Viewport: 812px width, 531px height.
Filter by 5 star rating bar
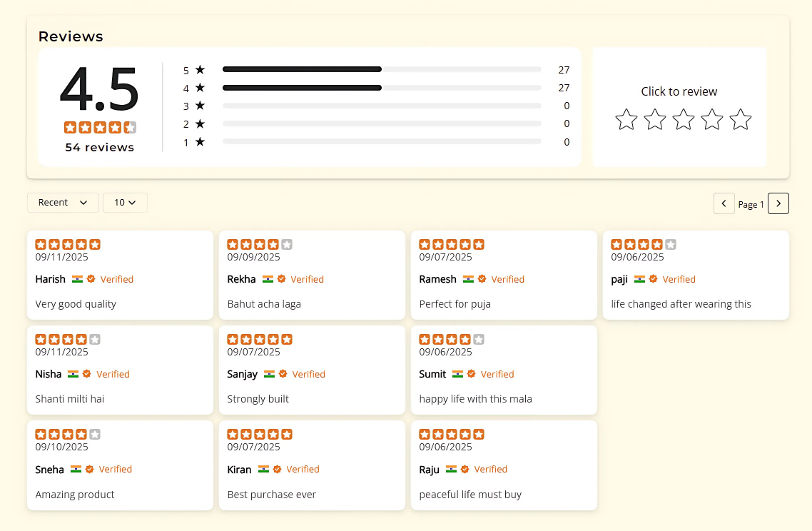[381, 69]
